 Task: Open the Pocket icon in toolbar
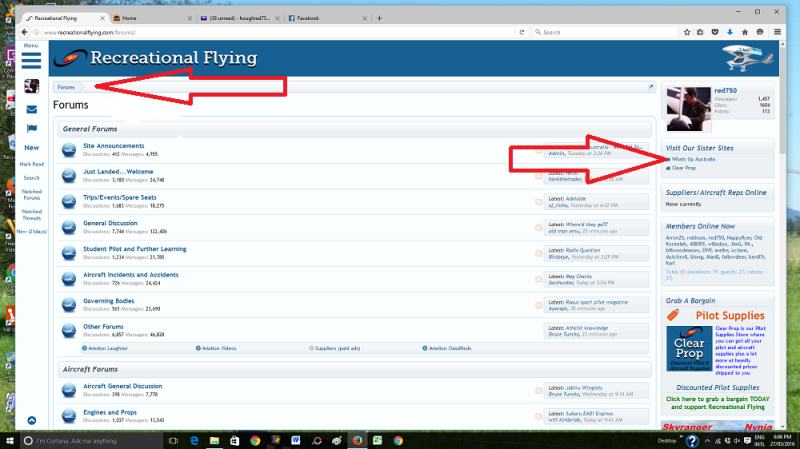coord(715,32)
